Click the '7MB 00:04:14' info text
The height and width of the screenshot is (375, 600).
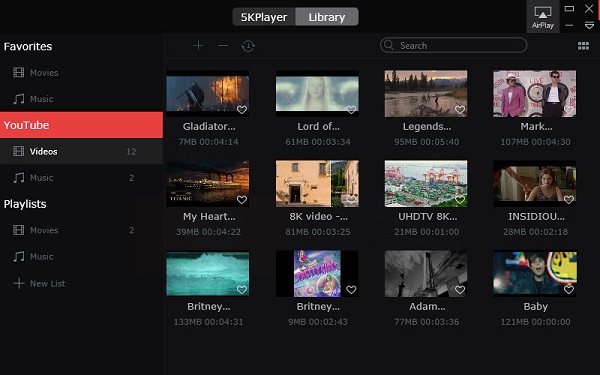209,142
